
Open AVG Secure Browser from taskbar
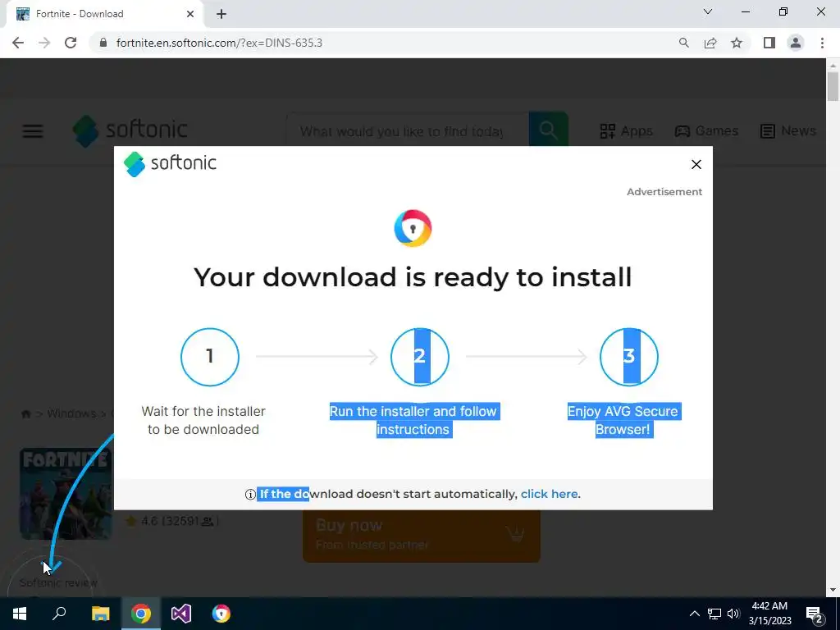tap(221, 614)
